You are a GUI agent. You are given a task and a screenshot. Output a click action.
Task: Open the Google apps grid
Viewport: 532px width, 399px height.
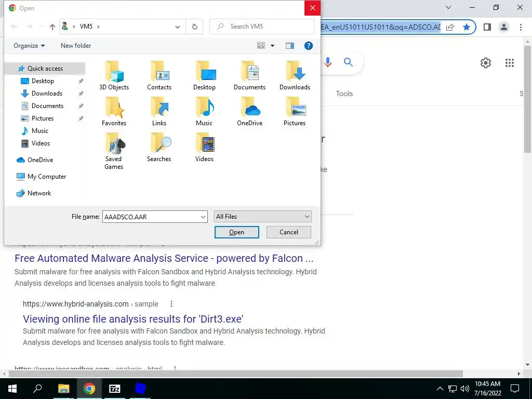[x=509, y=63]
